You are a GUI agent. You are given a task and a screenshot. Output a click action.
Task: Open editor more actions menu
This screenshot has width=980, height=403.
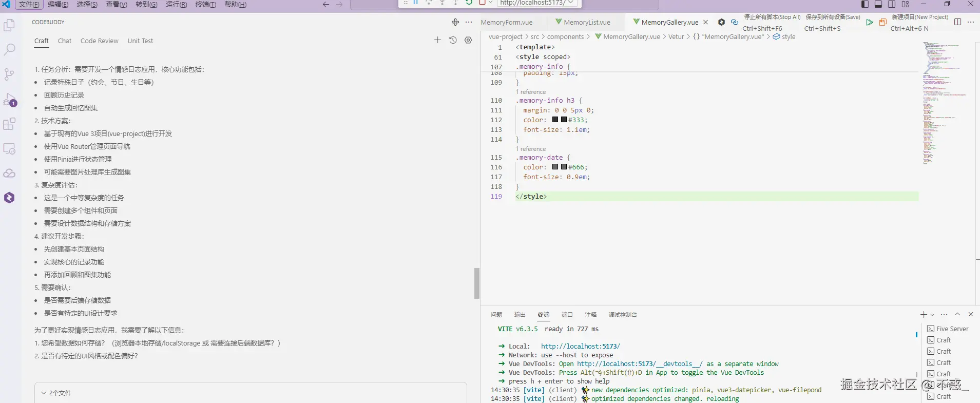(x=970, y=22)
